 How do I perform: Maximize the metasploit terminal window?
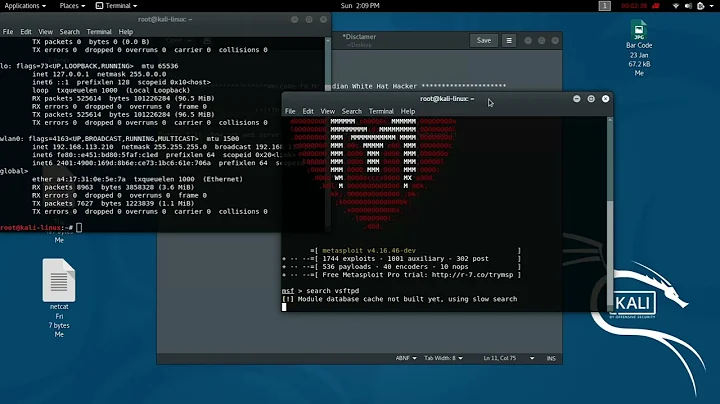[591, 99]
